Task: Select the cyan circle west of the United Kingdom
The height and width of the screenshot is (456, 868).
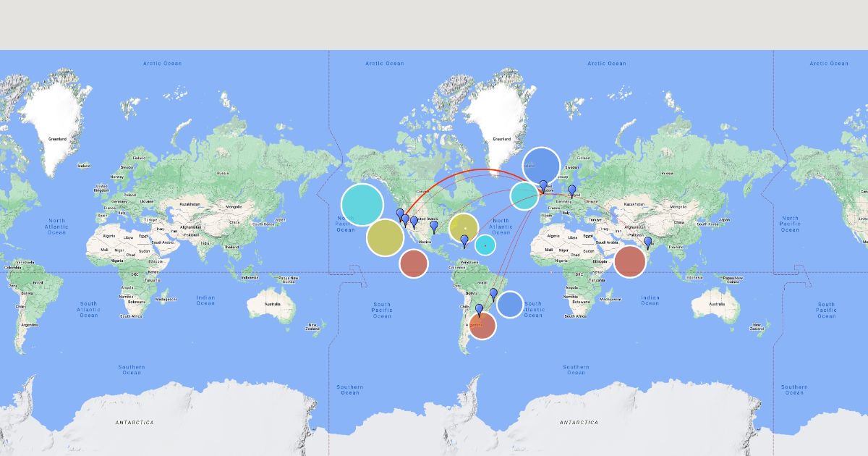Action: [x=524, y=195]
